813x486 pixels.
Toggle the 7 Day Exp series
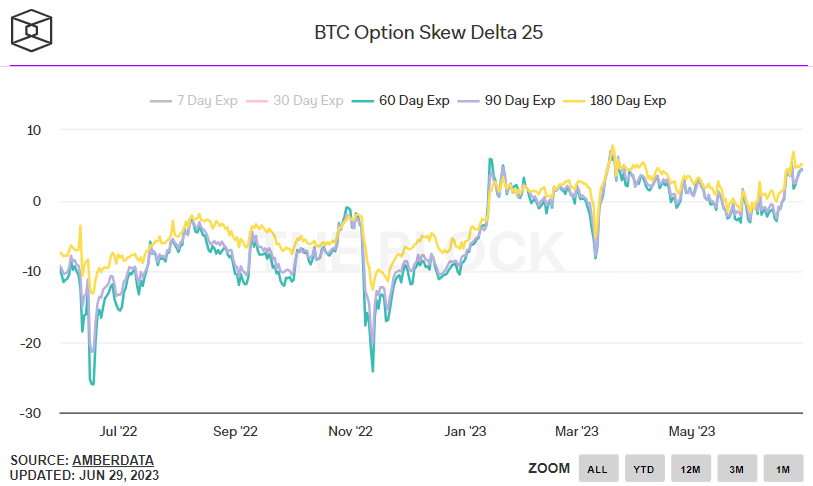point(193,101)
